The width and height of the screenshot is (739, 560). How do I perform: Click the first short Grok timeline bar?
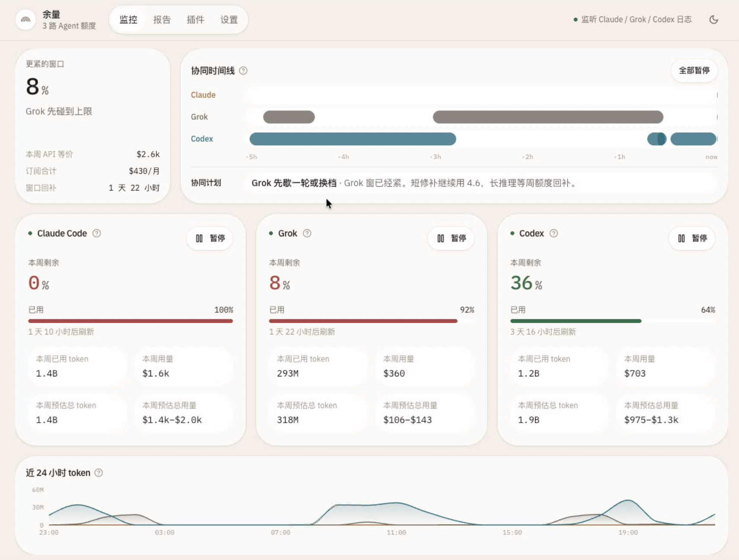[x=289, y=117]
